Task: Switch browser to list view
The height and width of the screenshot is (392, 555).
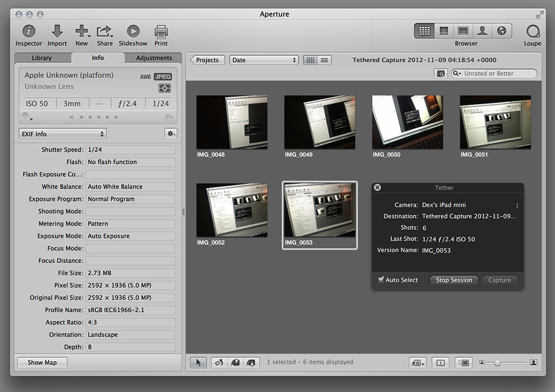Action: 324,60
